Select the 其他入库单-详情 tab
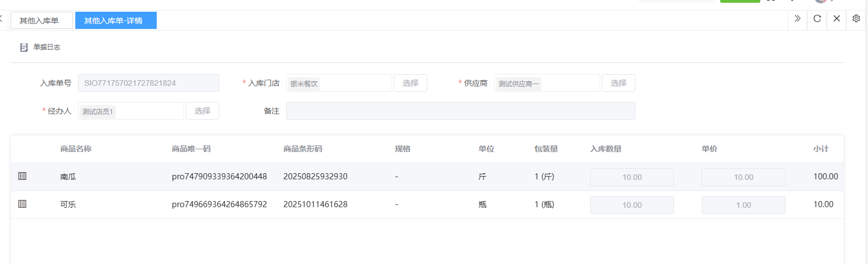The width and height of the screenshot is (868, 264). coord(115,21)
